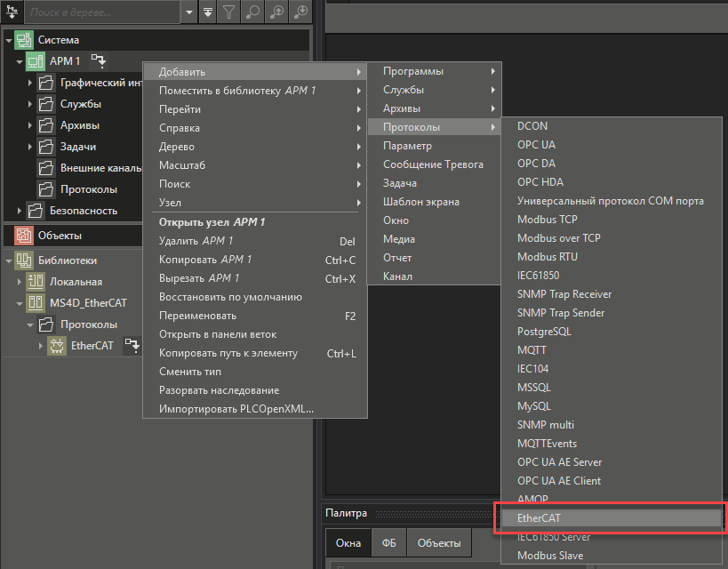Image resolution: width=728 pixels, height=569 pixels.
Task: Click the tree structure icon at top-left
Action: click(x=12, y=12)
